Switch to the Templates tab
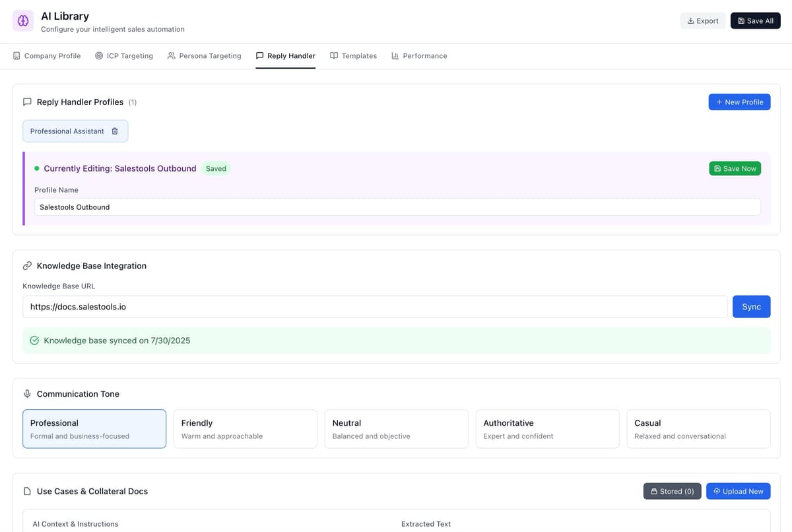This screenshot has height=532, width=792. pyautogui.click(x=353, y=55)
